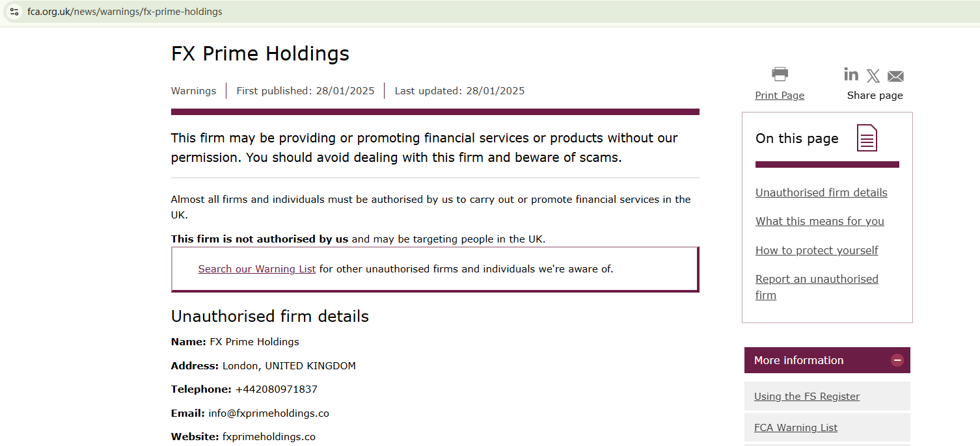Select Using the FS Register menu item

point(807,397)
